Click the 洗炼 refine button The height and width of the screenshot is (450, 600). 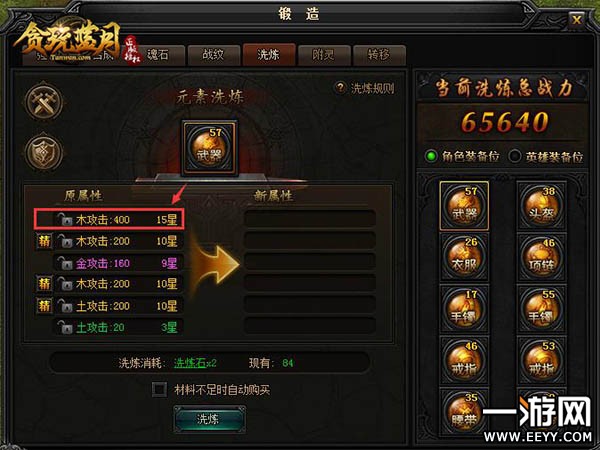[x=209, y=419]
